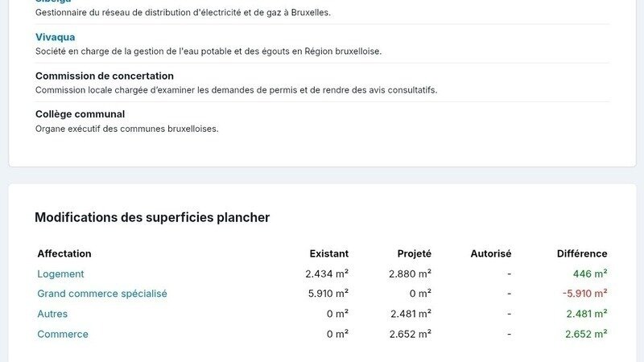Screen dimensions: 644x362
Task: Click the Commission de concertation title
Action: [105, 76]
